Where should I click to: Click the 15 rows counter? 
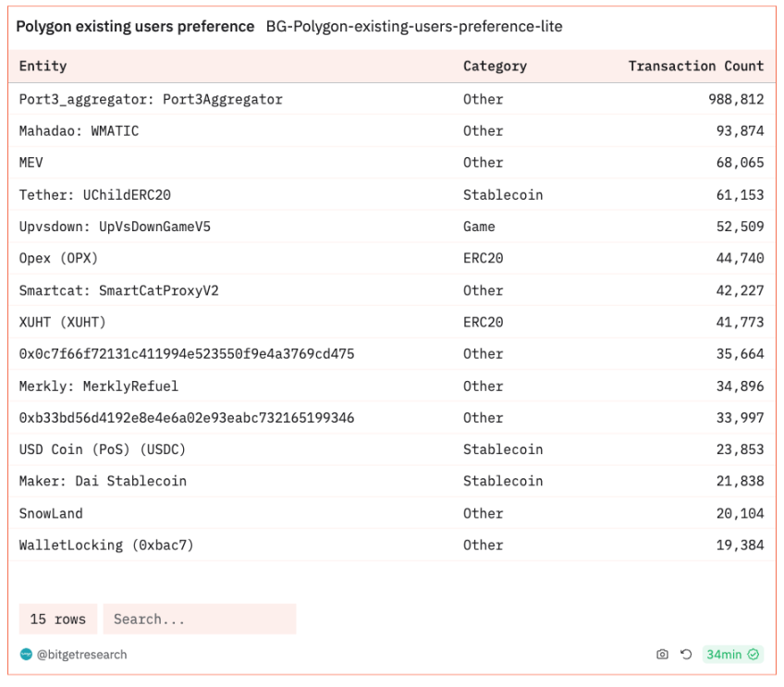point(58,620)
